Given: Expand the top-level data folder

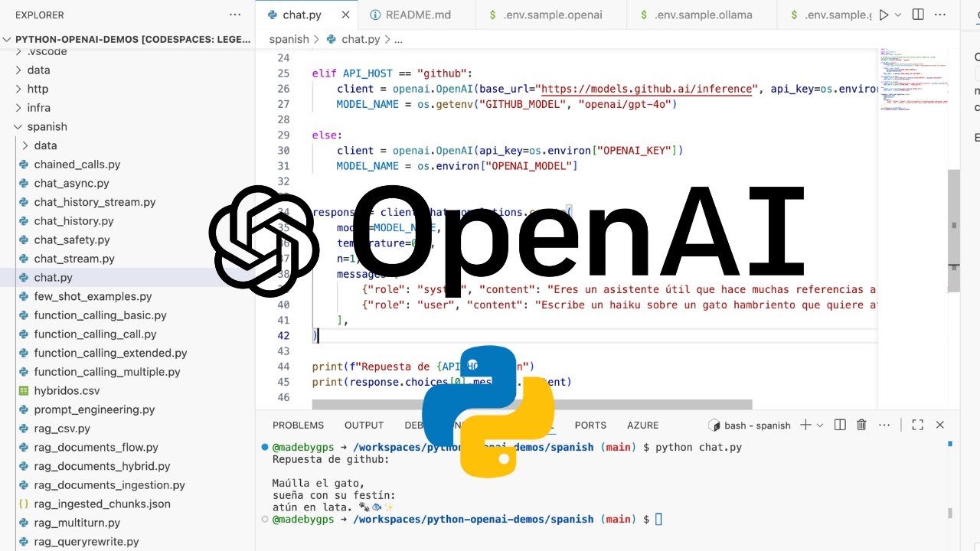Looking at the screenshot, I should 127,70.
